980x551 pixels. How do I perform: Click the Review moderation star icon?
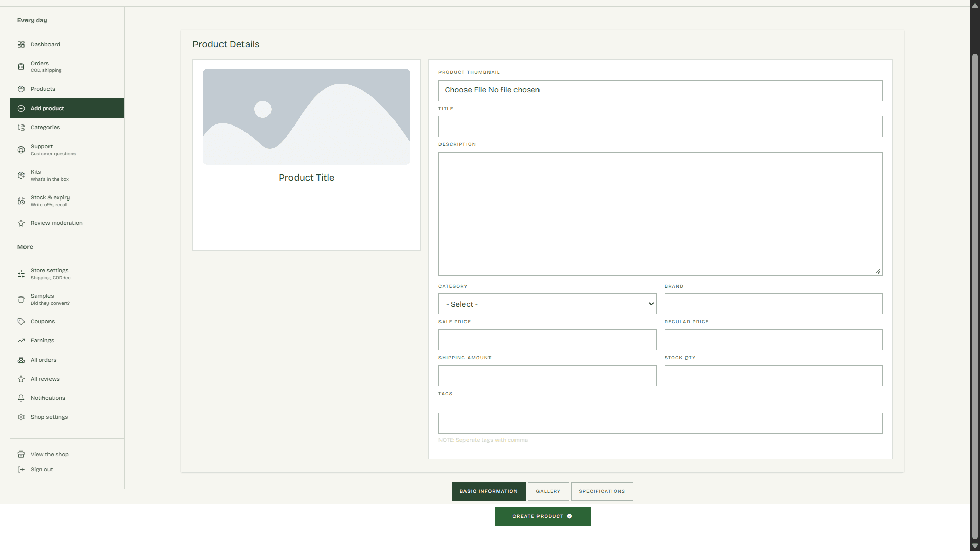click(21, 223)
